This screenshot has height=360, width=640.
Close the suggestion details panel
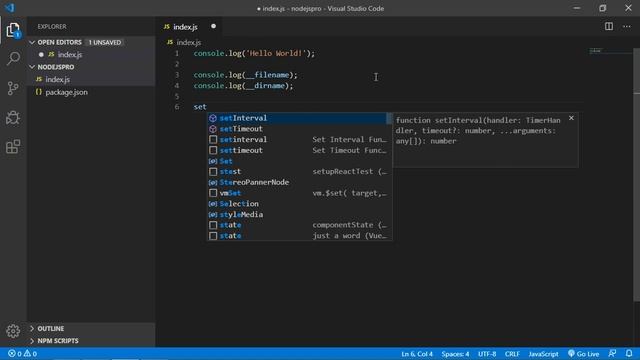[x=571, y=118]
